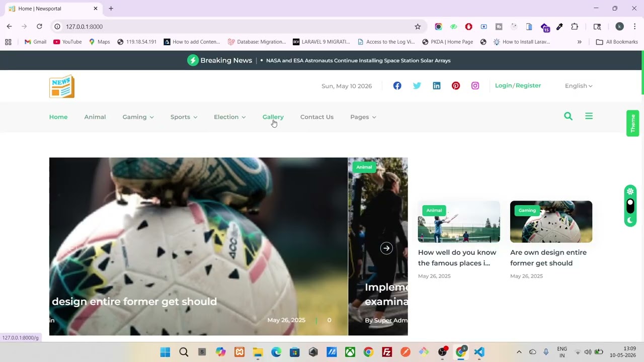Image resolution: width=644 pixels, height=362 pixels.
Task: Open the tennis players article thumbnail
Action: point(459,222)
